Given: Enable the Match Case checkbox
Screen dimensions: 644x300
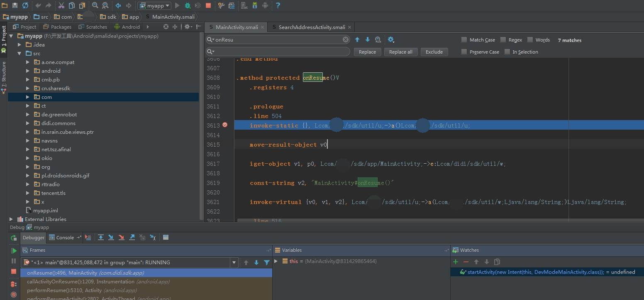Looking at the screenshot, I should [x=464, y=40].
